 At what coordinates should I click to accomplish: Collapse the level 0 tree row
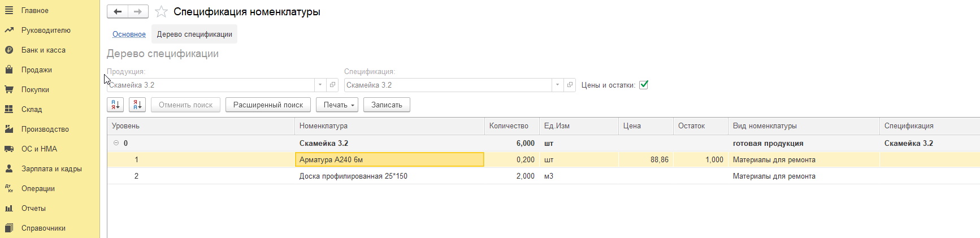pyautogui.click(x=116, y=143)
